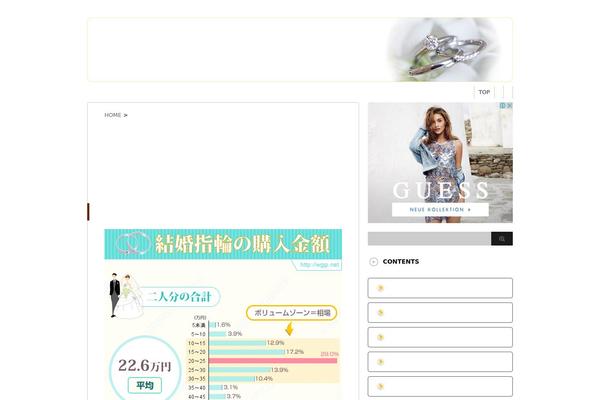Focus the sidebar search input field
The height and width of the screenshot is (400, 600).
pos(429,238)
